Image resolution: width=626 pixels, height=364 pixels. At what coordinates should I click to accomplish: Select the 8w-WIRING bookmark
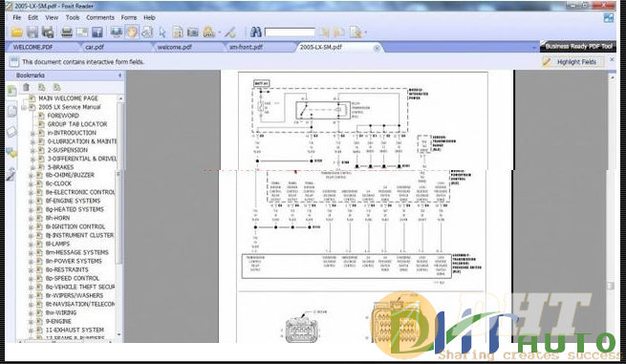[61, 313]
